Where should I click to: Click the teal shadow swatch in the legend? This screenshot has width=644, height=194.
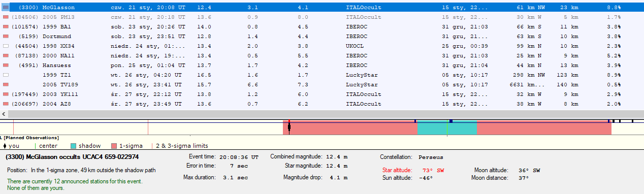(73, 146)
